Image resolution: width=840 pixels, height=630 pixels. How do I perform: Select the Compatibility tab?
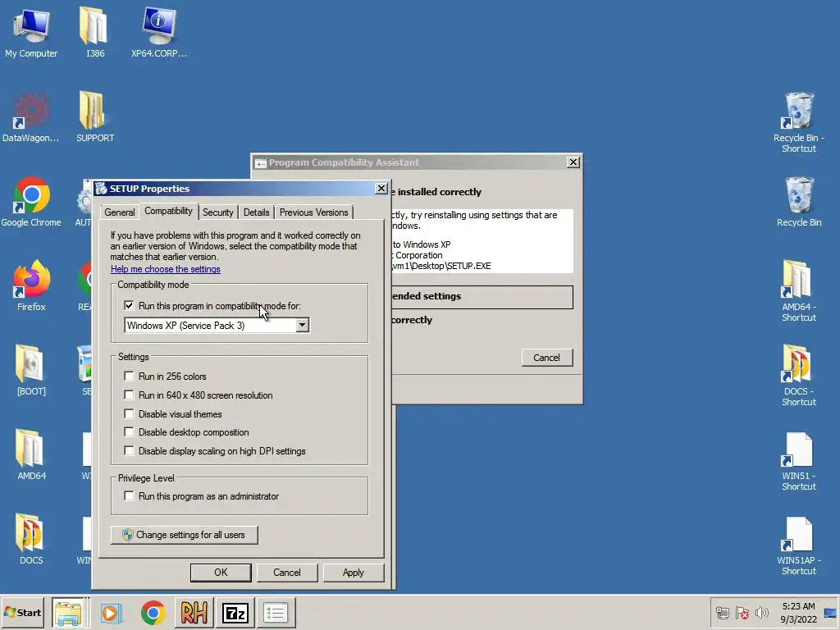168,211
